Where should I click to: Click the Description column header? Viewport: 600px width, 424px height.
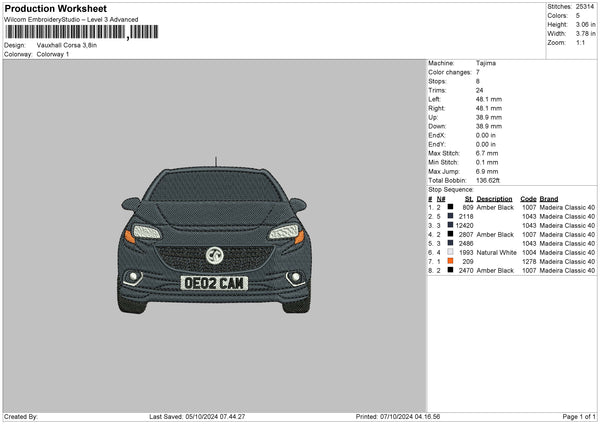[x=493, y=198]
